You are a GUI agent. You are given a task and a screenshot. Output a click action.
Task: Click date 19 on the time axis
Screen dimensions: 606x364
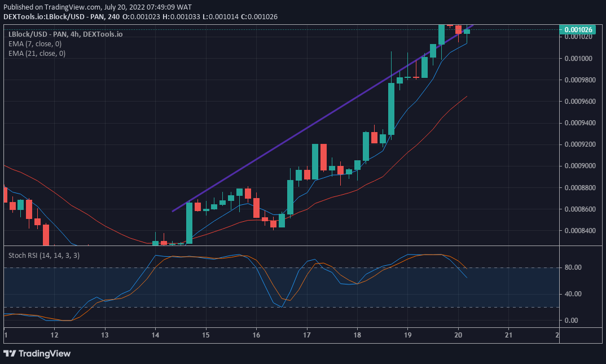tap(408, 335)
